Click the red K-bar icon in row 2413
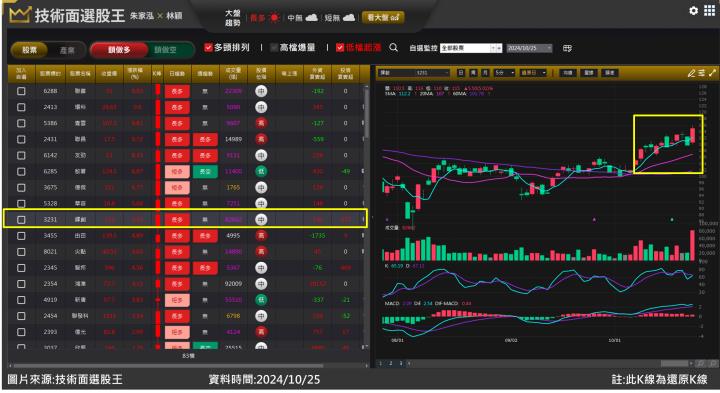The width and height of the screenshot is (720, 393). (x=158, y=107)
